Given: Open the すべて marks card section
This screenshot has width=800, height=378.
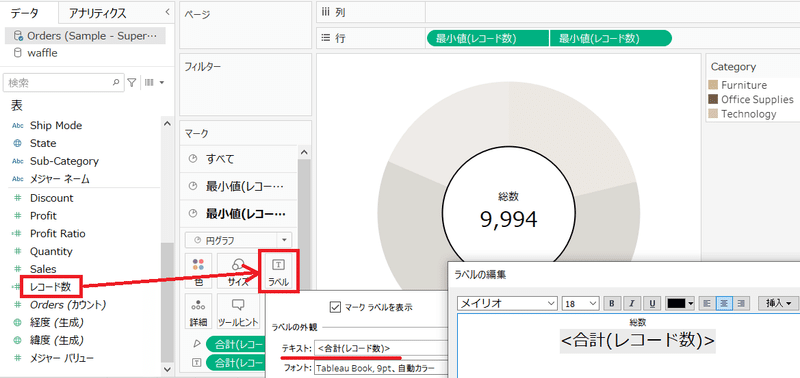Looking at the screenshot, I should (x=239, y=159).
